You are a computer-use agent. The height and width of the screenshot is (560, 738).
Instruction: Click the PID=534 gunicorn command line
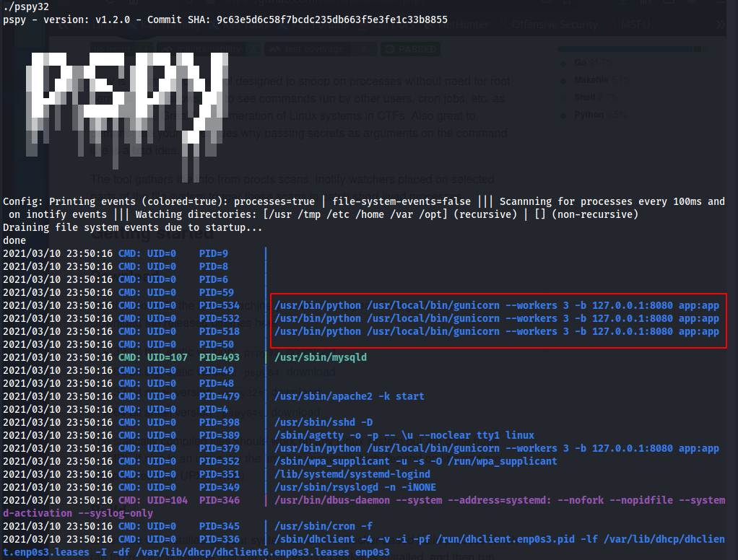[496, 305]
